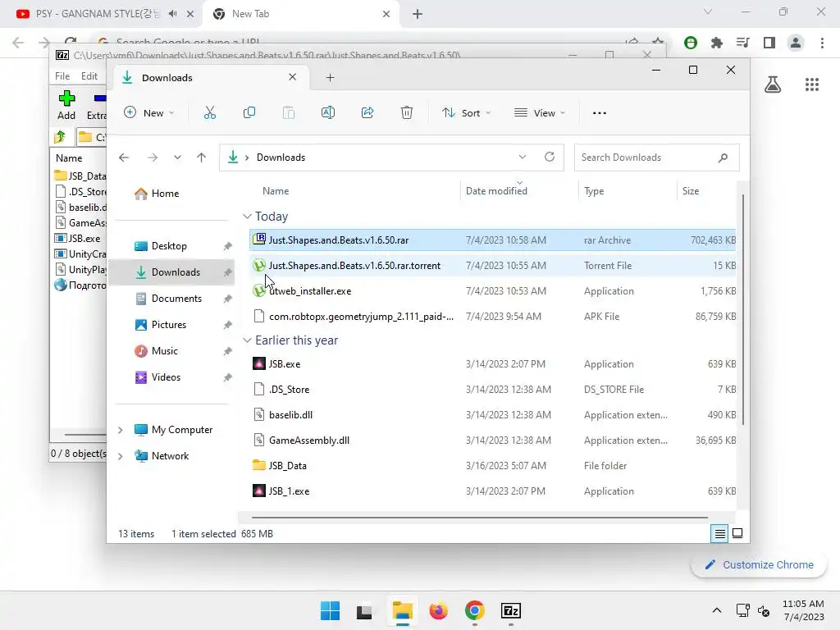Expand the address bar history dropdown

[x=523, y=157]
